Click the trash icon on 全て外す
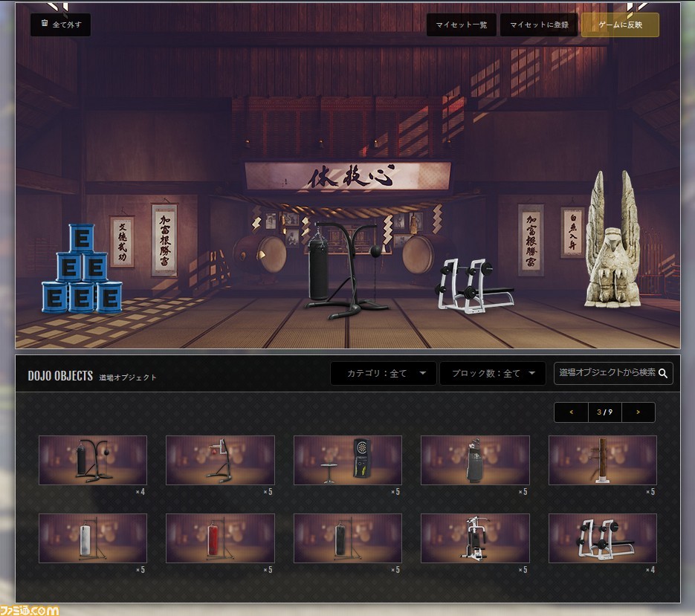695x616 pixels. [x=45, y=23]
